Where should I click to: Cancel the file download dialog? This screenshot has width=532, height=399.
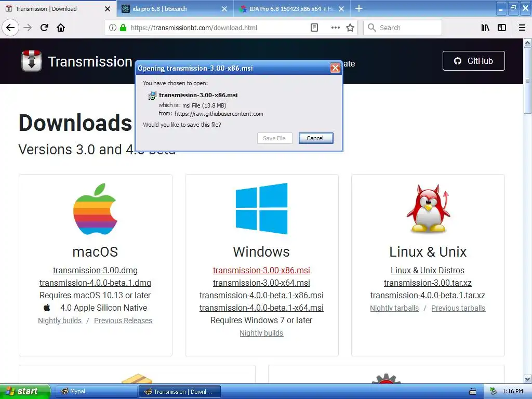315,138
